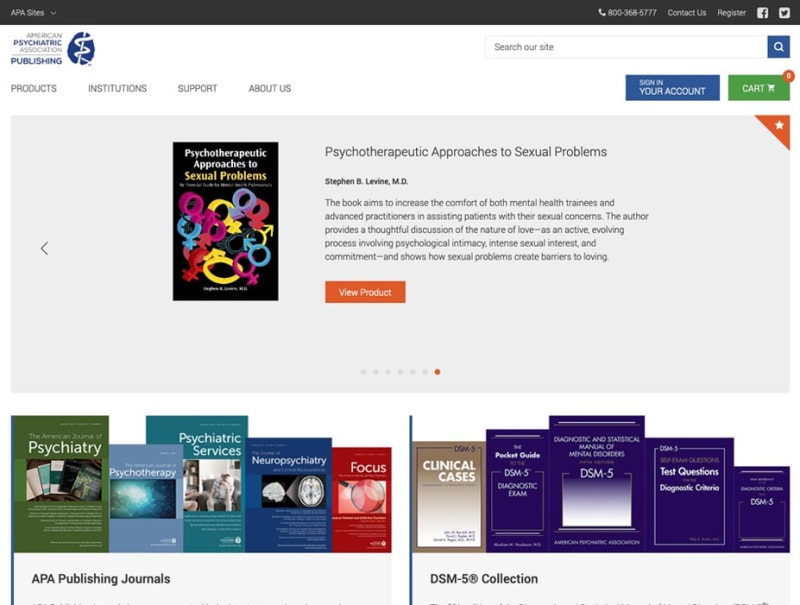Select the active orange seventh carousel dot
This screenshot has width=800, height=605.
coord(437,372)
